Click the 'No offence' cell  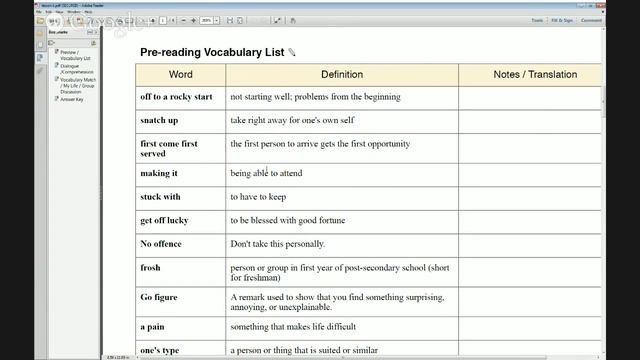[180, 245]
